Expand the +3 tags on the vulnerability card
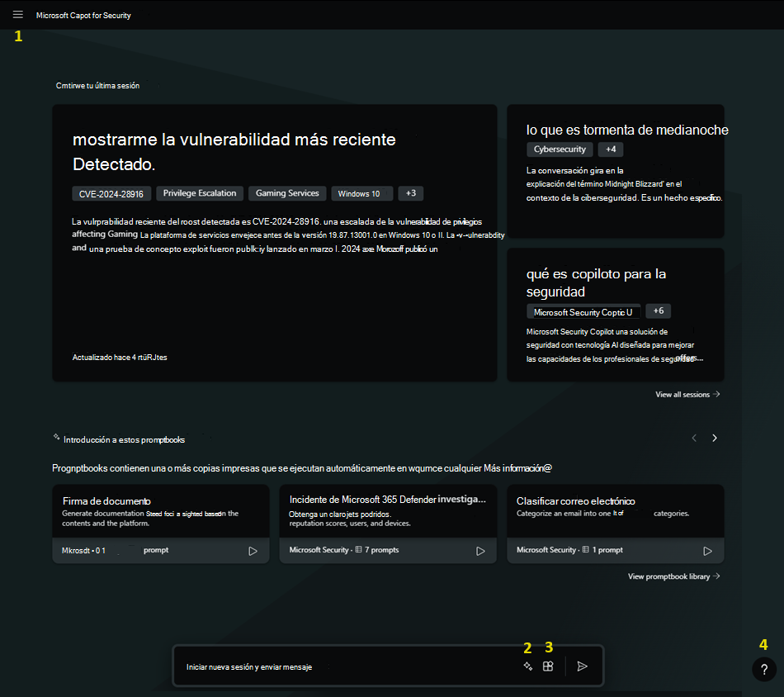This screenshot has height=697, width=784. tap(410, 192)
